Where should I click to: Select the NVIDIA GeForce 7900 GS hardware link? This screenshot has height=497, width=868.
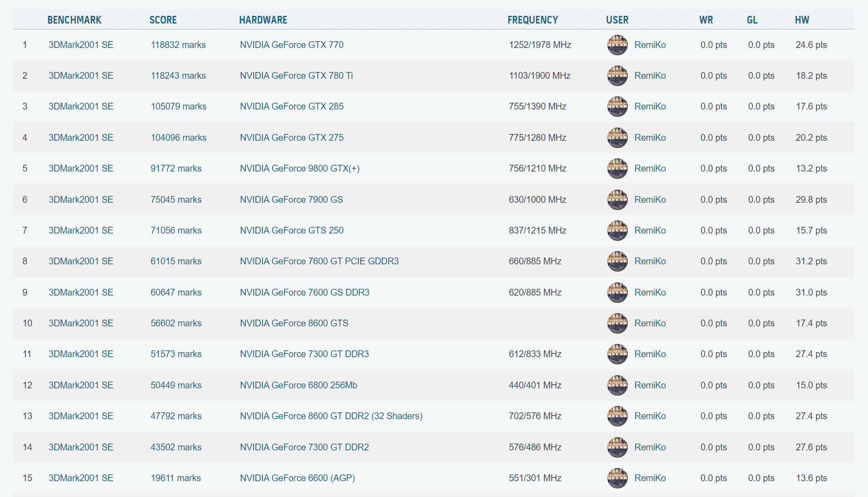coord(291,200)
